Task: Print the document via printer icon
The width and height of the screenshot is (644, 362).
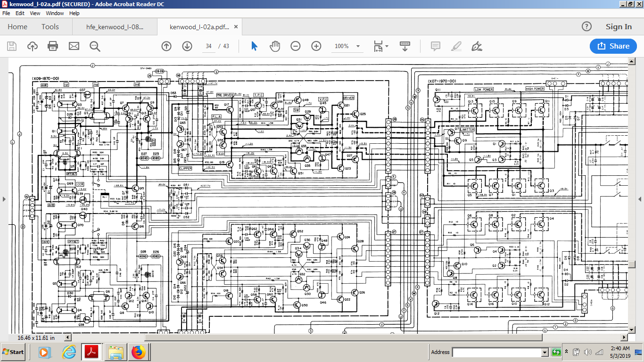Action: coord(53,46)
